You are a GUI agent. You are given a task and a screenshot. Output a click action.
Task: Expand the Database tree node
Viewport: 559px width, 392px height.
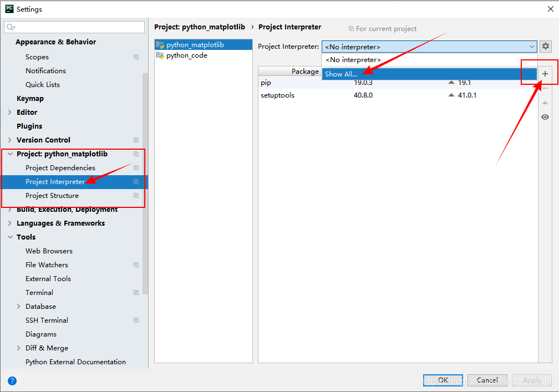pyautogui.click(x=18, y=307)
